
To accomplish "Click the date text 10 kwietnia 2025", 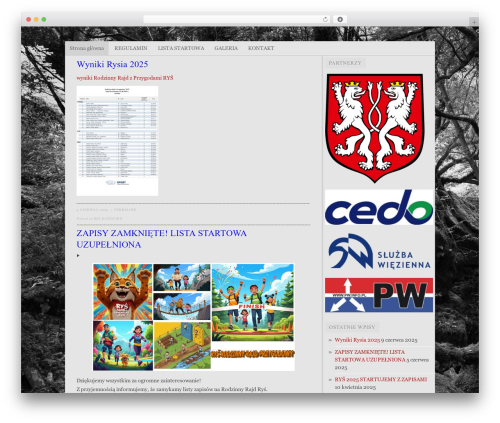I will [355, 387].
